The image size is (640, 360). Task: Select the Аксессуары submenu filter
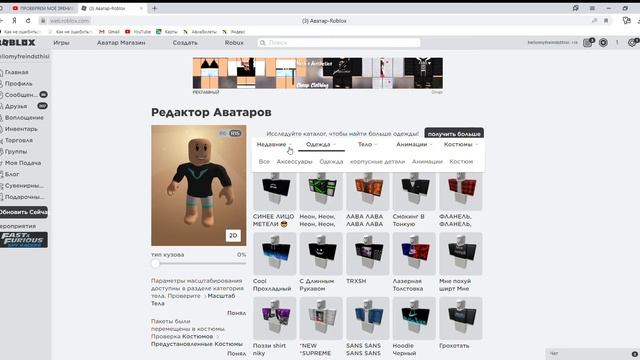click(294, 162)
